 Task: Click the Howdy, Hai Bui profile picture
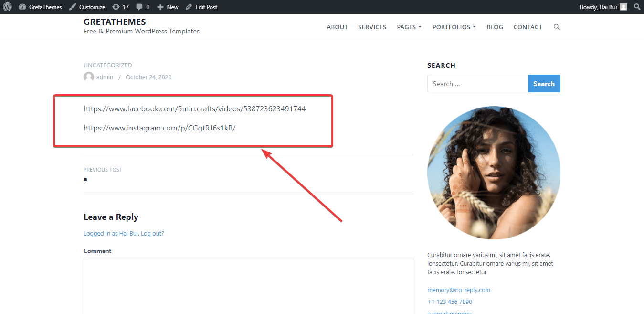tap(624, 7)
